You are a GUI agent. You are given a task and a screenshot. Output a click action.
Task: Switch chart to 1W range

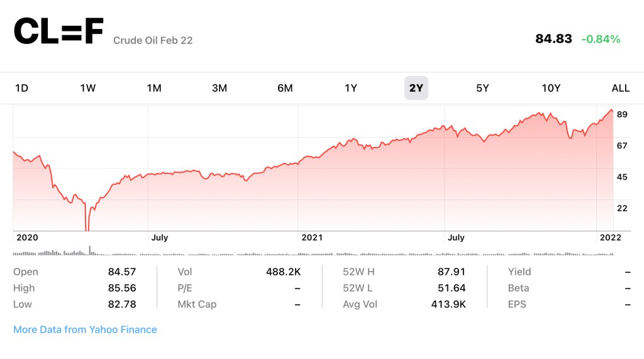(x=87, y=88)
